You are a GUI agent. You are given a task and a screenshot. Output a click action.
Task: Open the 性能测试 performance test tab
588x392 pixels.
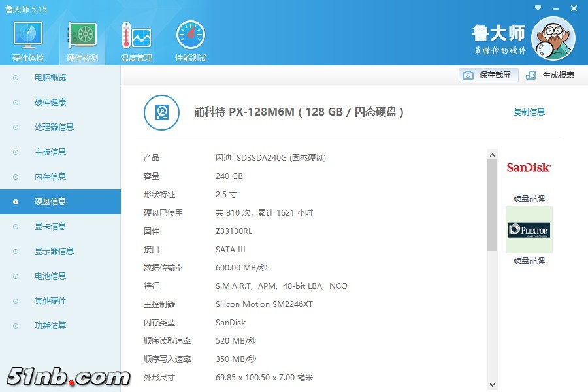pos(191,41)
